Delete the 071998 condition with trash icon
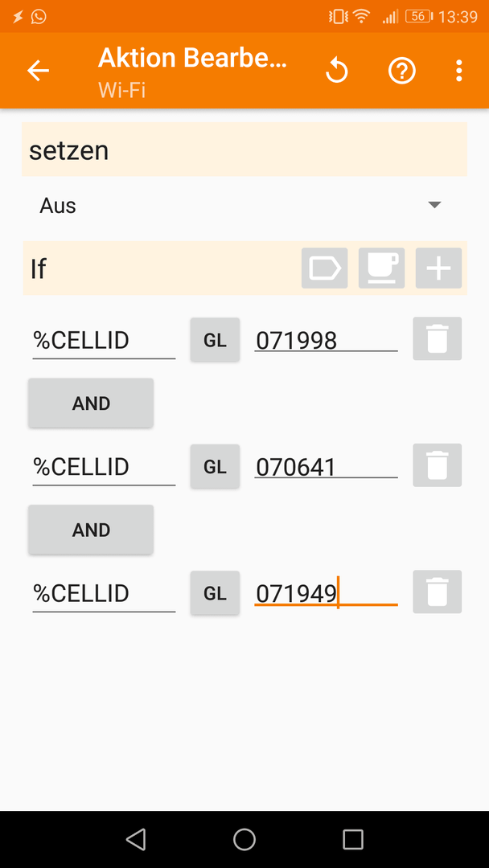The height and width of the screenshot is (868, 489). [x=437, y=339]
